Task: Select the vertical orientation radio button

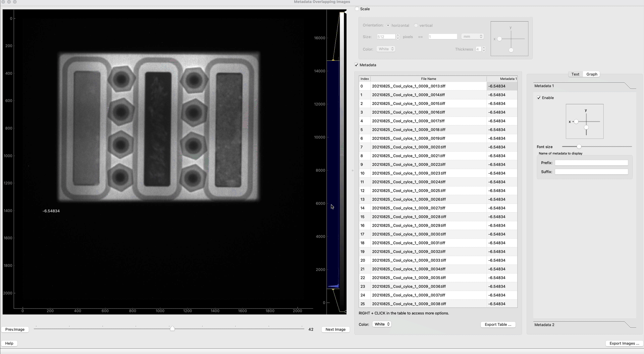Action: click(x=416, y=25)
